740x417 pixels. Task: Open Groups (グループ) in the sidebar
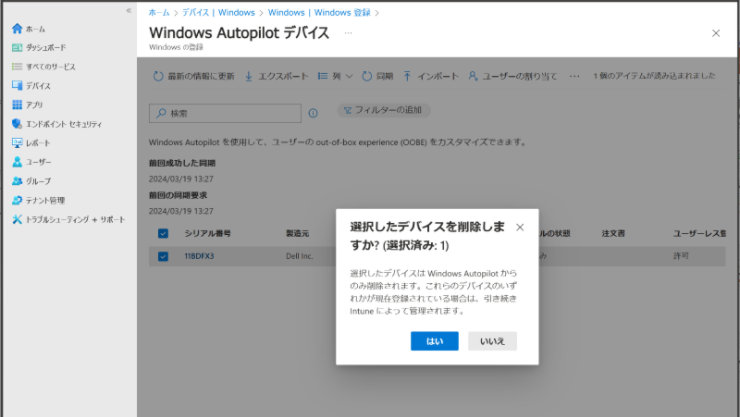coord(31,181)
